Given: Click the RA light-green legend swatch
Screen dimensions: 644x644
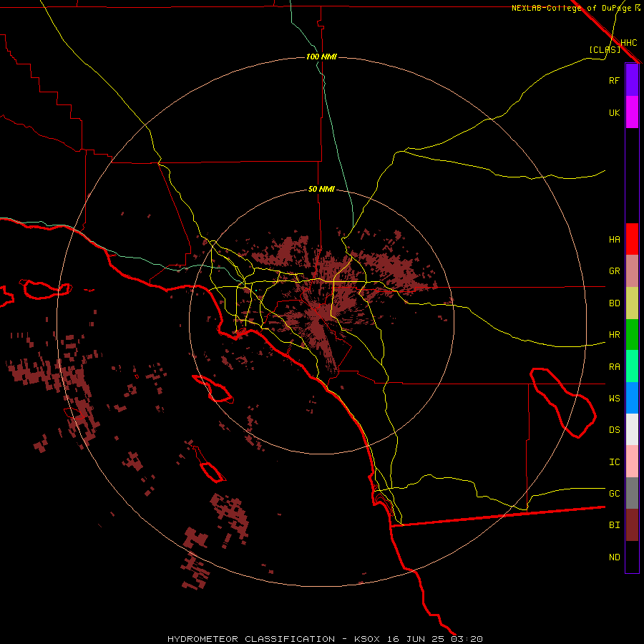Looking at the screenshot, I should pyautogui.click(x=632, y=366).
